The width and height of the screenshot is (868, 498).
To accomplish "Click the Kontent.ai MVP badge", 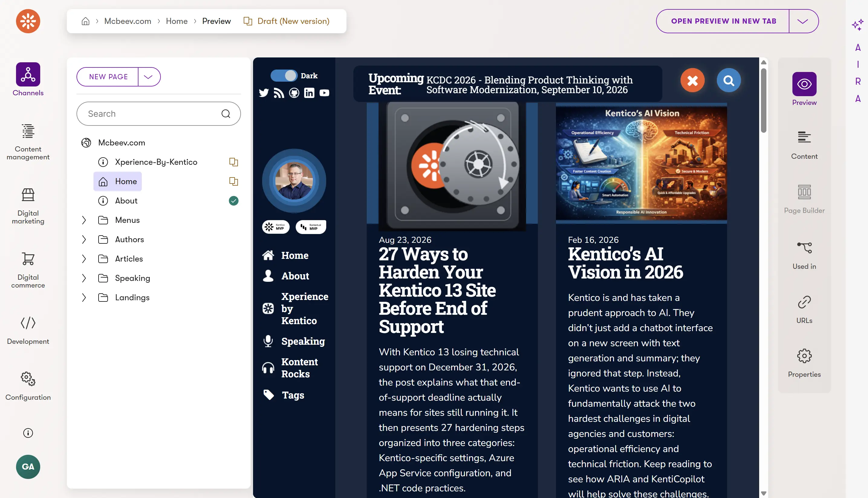I will pyautogui.click(x=311, y=227).
